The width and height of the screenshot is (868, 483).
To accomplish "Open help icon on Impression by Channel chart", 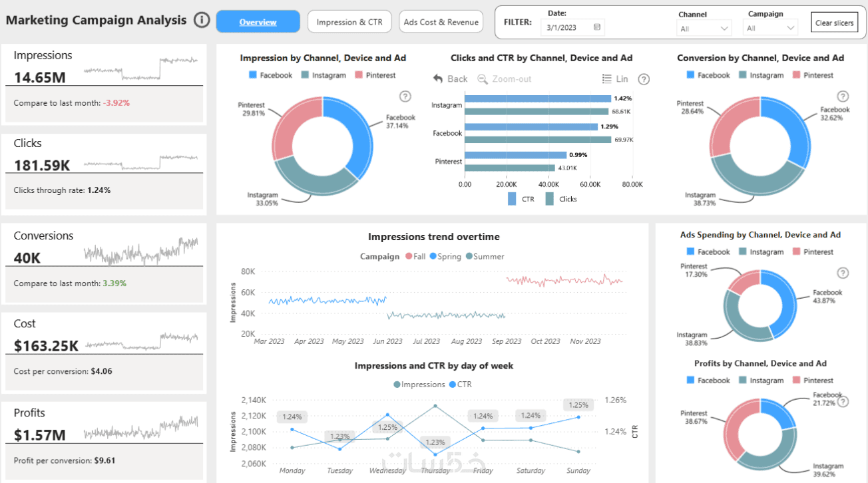I will (404, 96).
